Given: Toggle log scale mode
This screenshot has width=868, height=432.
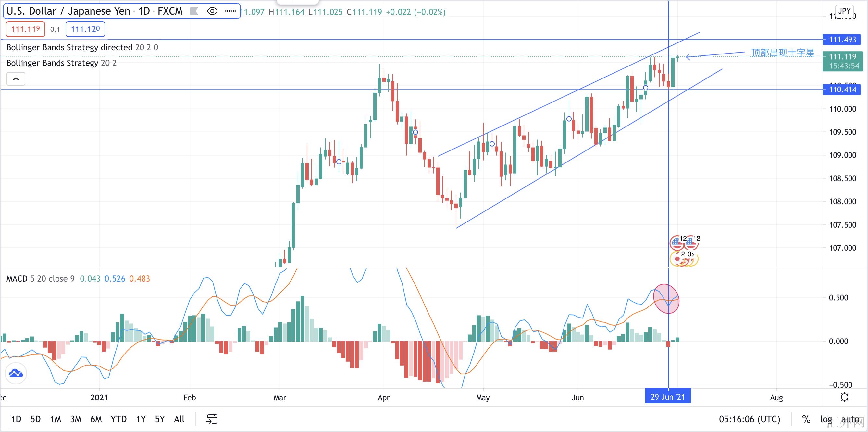Looking at the screenshot, I should tap(825, 419).
